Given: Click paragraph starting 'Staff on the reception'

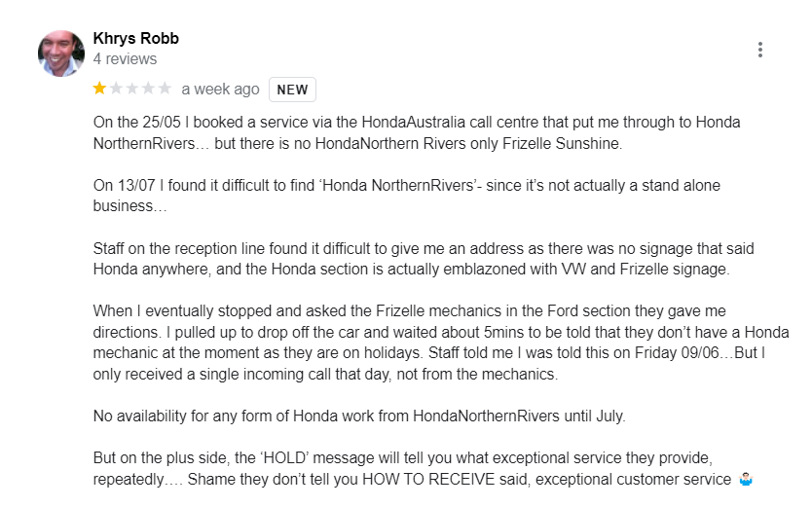Looking at the screenshot, I should (x=424, y=259).
